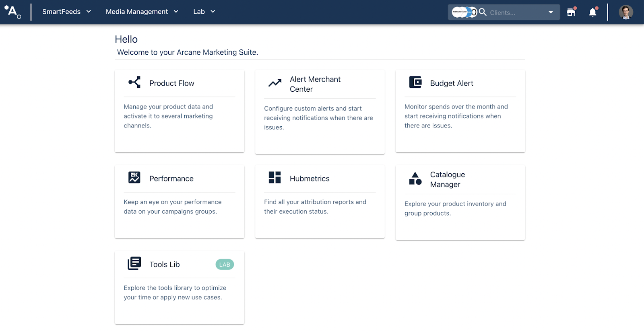The width and height of the screenshot is (644, 333).
Task: Expand the Lab chevron arrow
Action: click(x=213, y=12)
